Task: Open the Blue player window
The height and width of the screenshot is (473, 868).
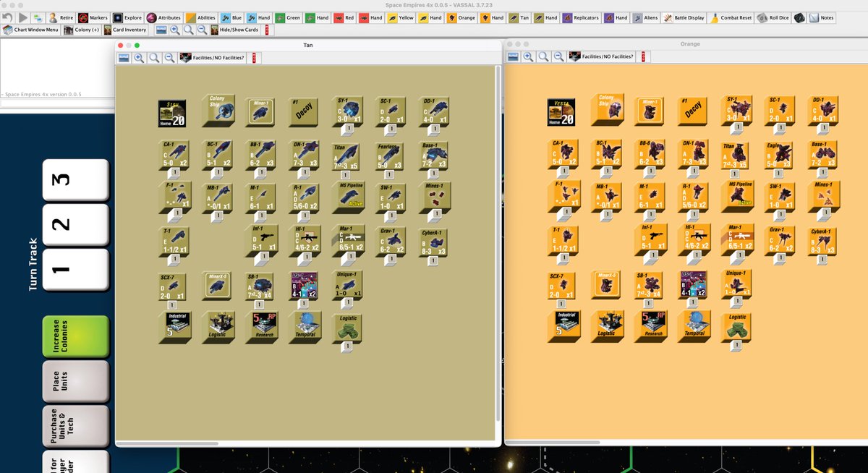Action: 232,17
